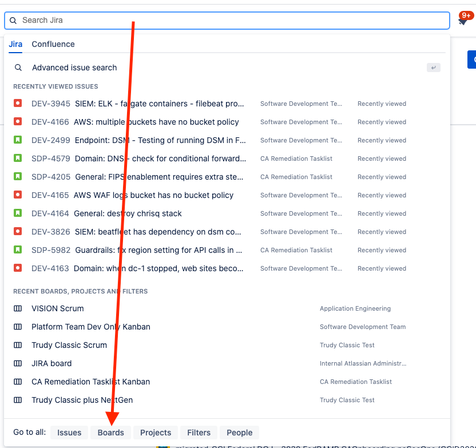
Task: Open the VISION Scrum board
Action: tap(227, 308)
